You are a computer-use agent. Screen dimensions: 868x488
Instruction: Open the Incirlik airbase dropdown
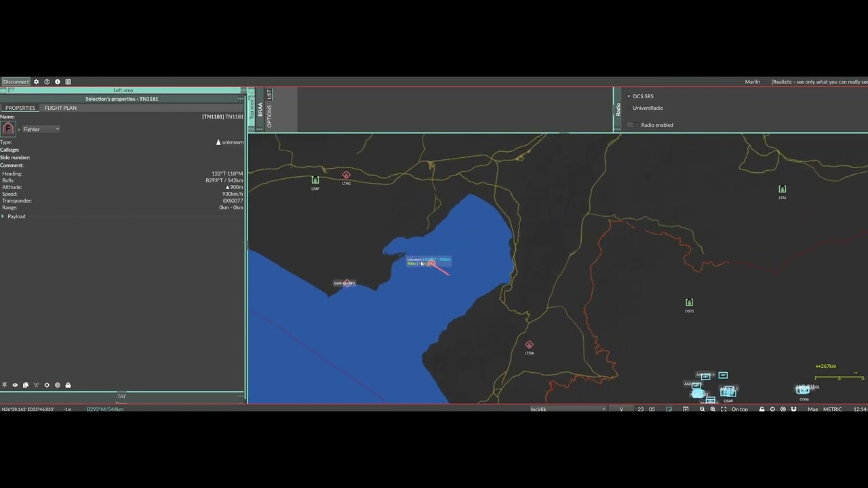pyautogui.click(x=568, y=409)
